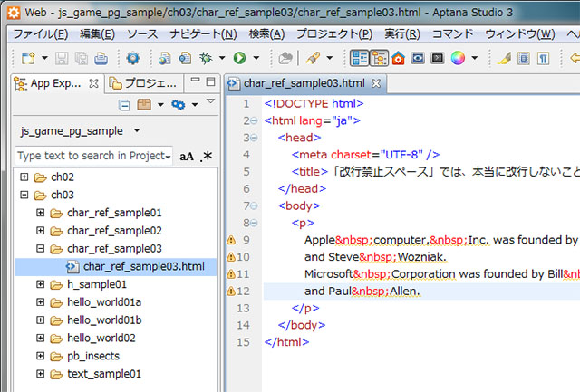580x392 pixels.
Task: Click the green Run button
Action: click(x=239, y=58)
